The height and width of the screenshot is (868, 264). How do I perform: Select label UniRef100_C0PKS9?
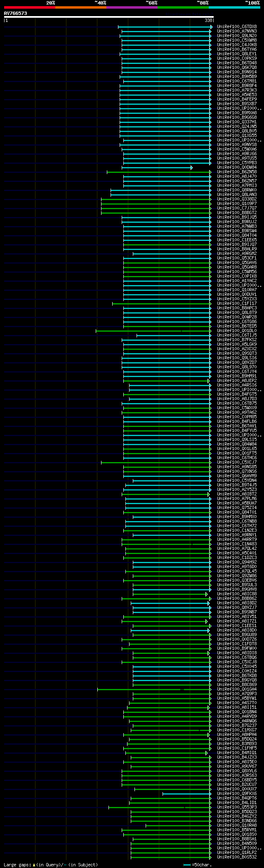coord(237,59)
